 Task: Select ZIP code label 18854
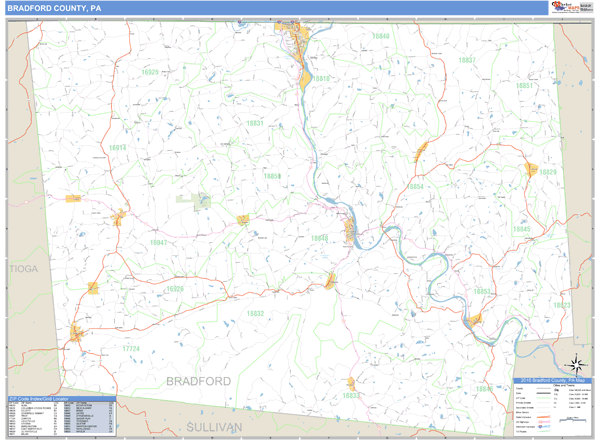pos(415,187)
